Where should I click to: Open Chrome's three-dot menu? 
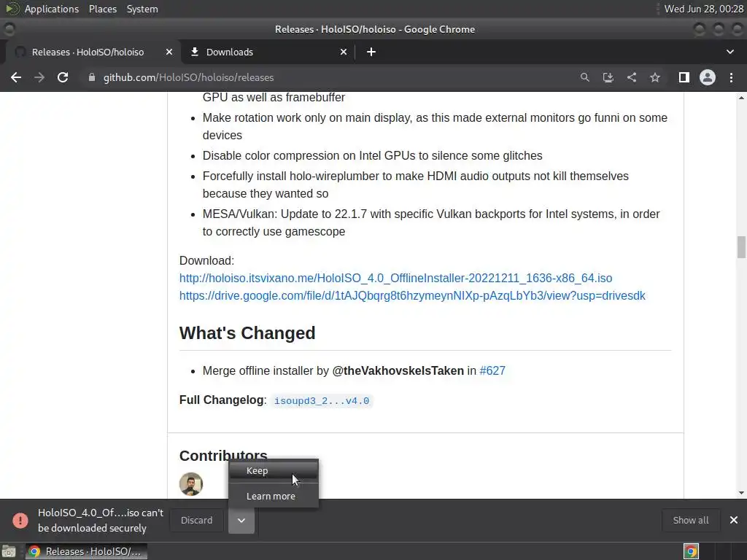tap(731, 77)
